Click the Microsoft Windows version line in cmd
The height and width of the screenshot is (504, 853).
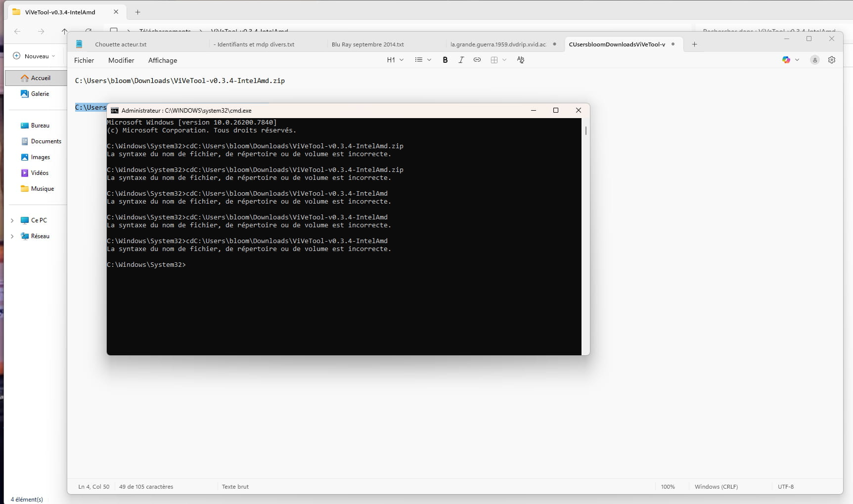click(192, 123)
